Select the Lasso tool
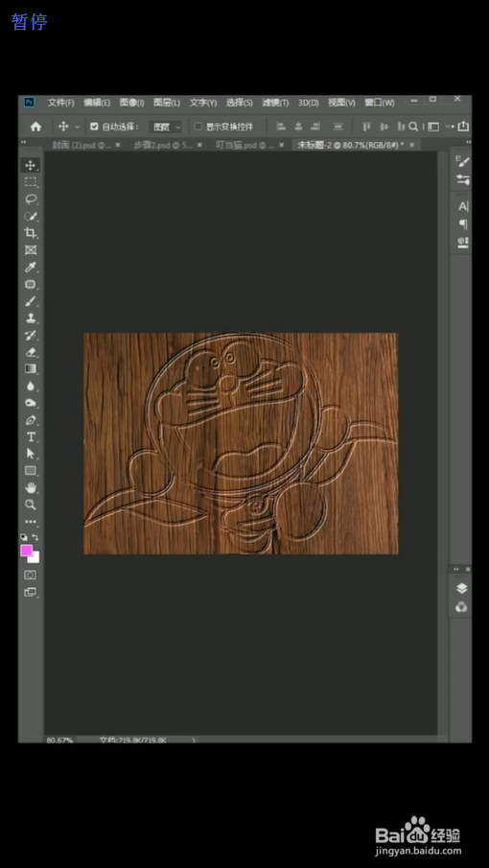Image resolution: width=489 pixels, height=868 pixels. pos(31,199)
